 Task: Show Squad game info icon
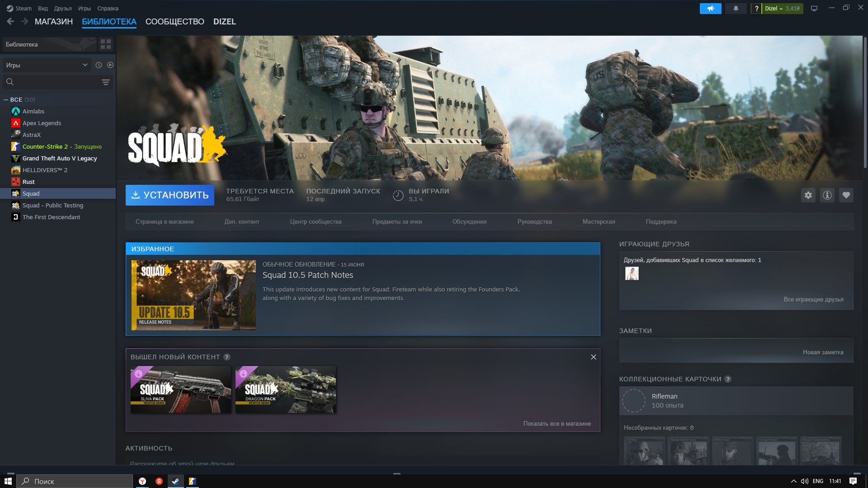[827, 195]
